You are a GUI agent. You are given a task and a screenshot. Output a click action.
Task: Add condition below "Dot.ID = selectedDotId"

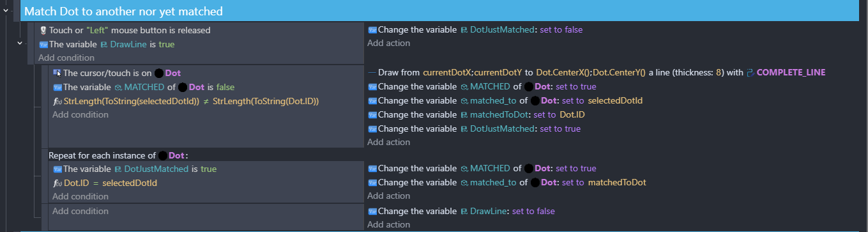point(80,196)
